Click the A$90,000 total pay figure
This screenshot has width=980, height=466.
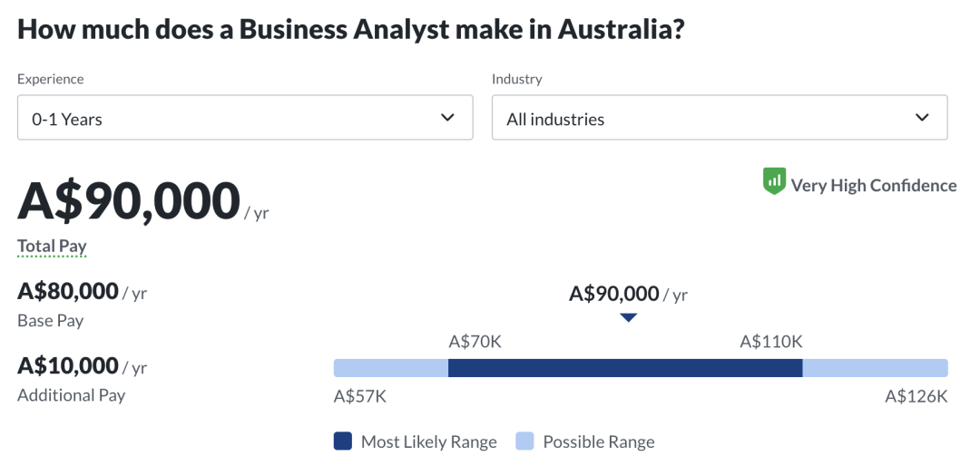tap(129, 200)
